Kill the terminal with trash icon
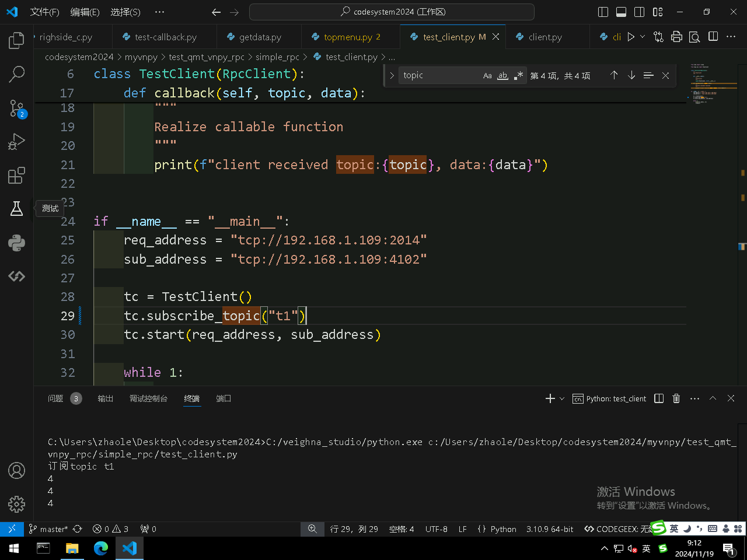 click(676, 398)
